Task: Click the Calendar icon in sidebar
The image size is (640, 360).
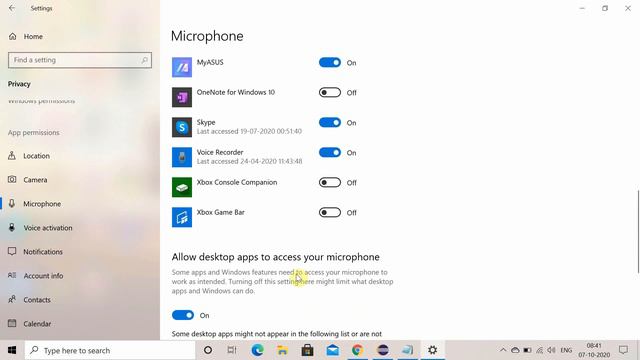Action: (x=12, y=324)
